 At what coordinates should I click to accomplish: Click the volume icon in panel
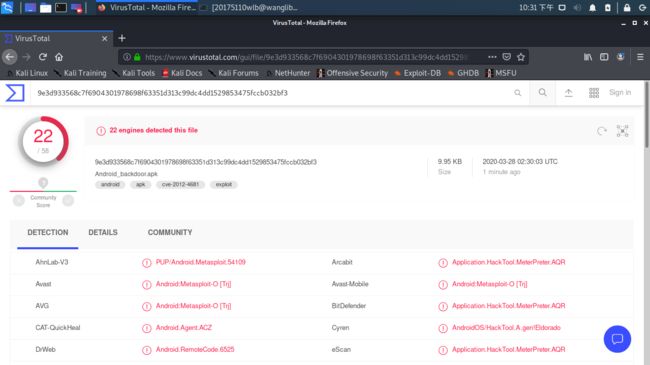[x=577, y=7]
